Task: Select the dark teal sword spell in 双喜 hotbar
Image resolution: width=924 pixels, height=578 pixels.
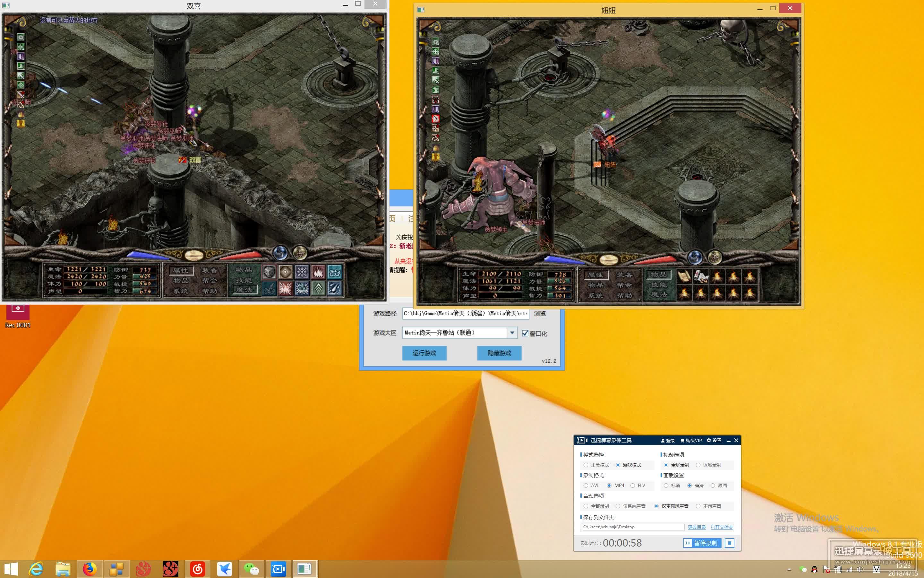Action: click(x=269, y=288)
